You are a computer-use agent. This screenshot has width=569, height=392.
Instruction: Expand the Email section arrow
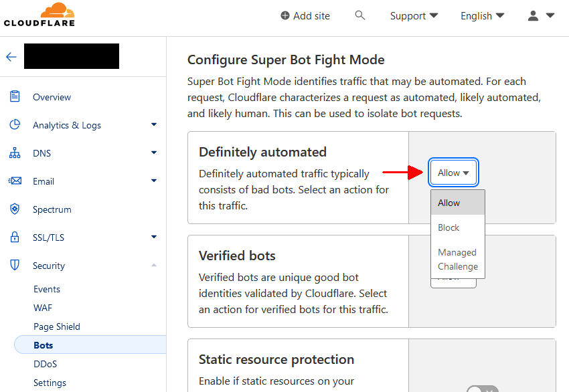coord(154,181)
